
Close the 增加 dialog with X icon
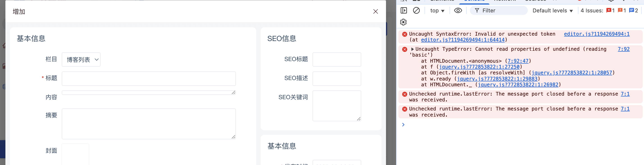(375, 11)
